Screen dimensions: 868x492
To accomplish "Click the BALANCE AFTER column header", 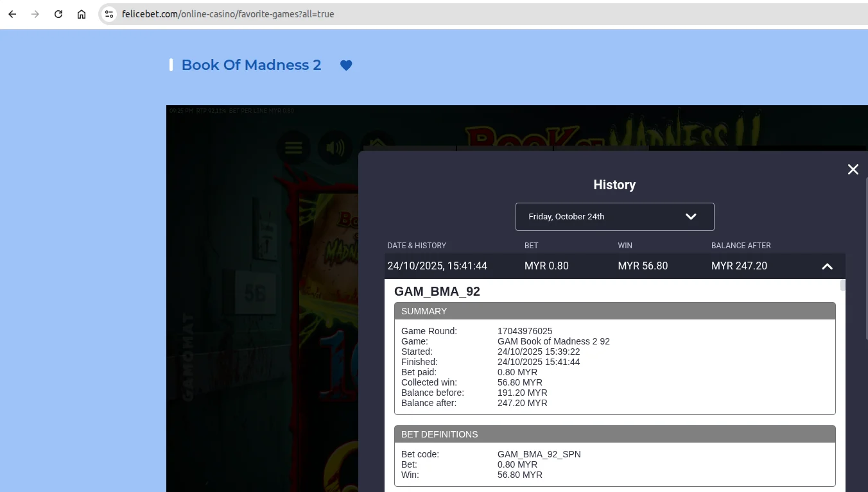I will click(x=741, y=246).
